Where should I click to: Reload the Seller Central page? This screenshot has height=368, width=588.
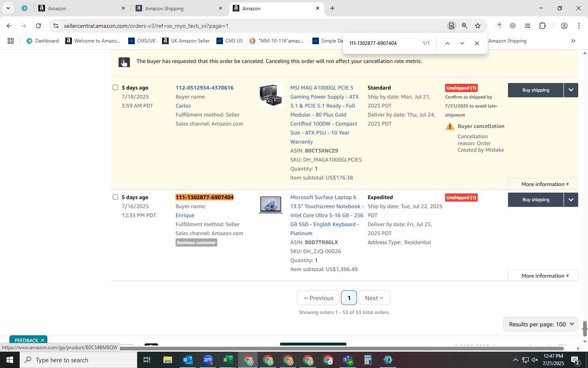[38, 26]
